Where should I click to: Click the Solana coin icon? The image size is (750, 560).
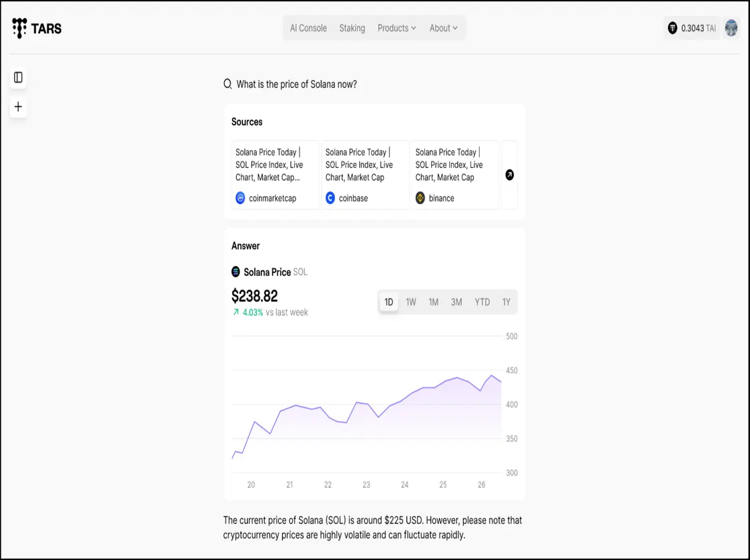236,272
